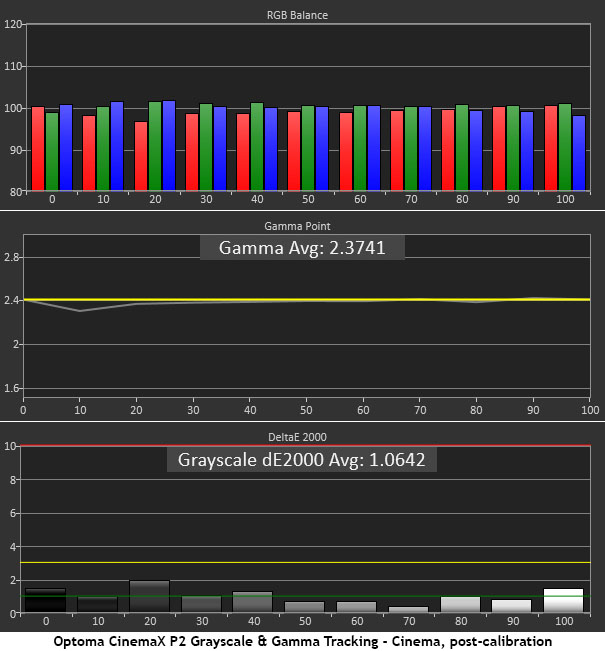
Task: Select the Gamma Point chart title
Action: [x=301, y=227]
